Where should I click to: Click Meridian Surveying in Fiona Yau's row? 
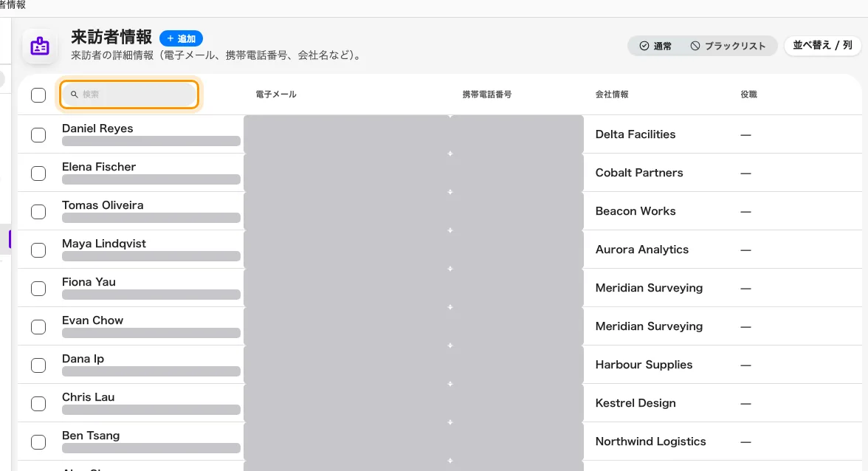click(x=649, y=288)
